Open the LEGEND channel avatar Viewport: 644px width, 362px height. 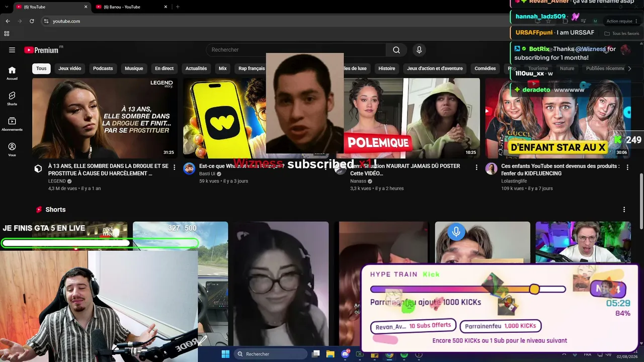click(38, 169)
